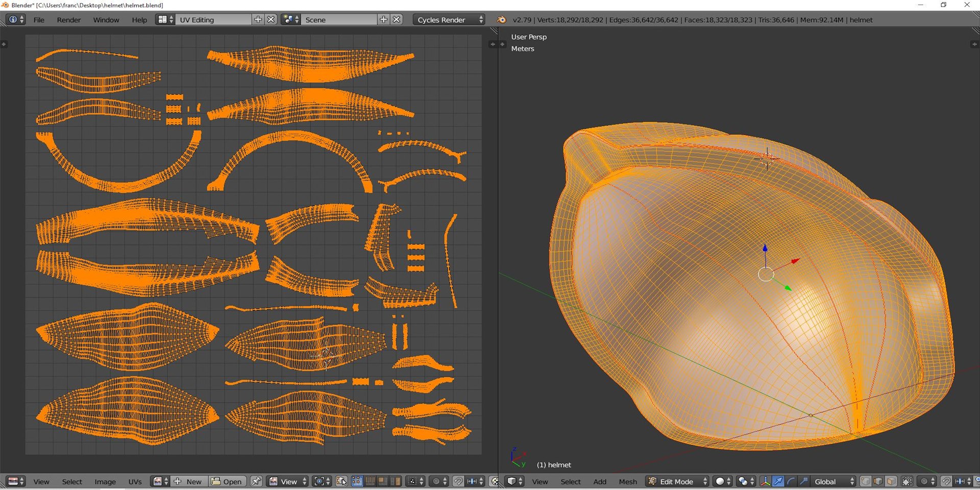
Task: Select UV edge selection mode icon
Action: 370,481
